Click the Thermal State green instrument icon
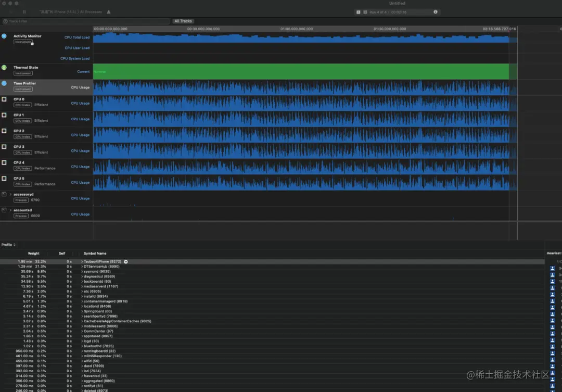This screenshot has width=562, height=392. pos(4,68)
